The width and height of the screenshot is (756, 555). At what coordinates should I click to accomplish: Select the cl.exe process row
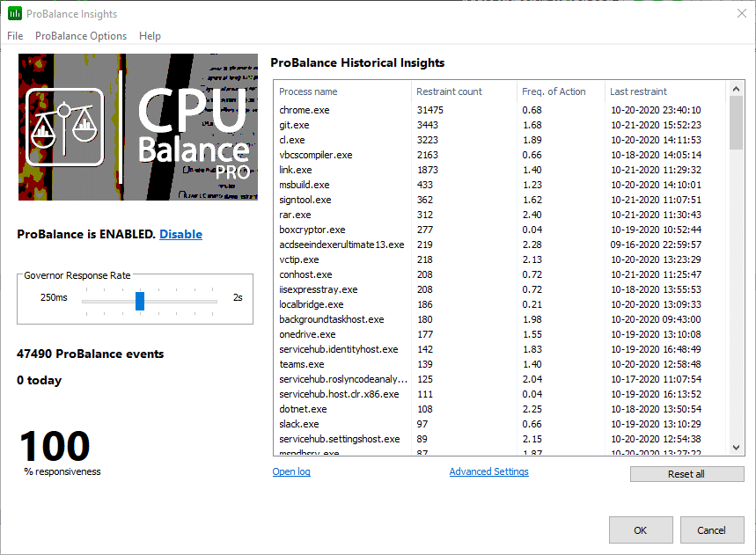coord(502,140)
